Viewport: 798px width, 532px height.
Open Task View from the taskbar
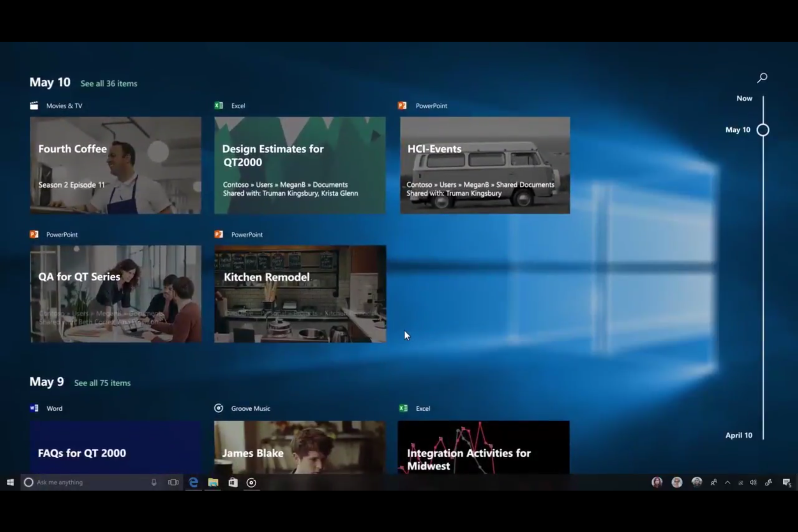(x=173, y=483)
